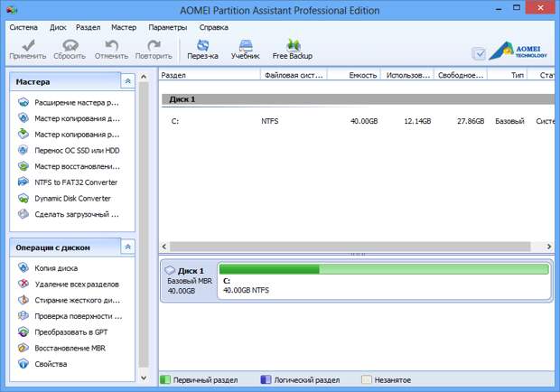Launch the NTFS to FAT32 Converter icon
Image resolution: width=560 pixels, height=392 pixels.
(23, 182)
